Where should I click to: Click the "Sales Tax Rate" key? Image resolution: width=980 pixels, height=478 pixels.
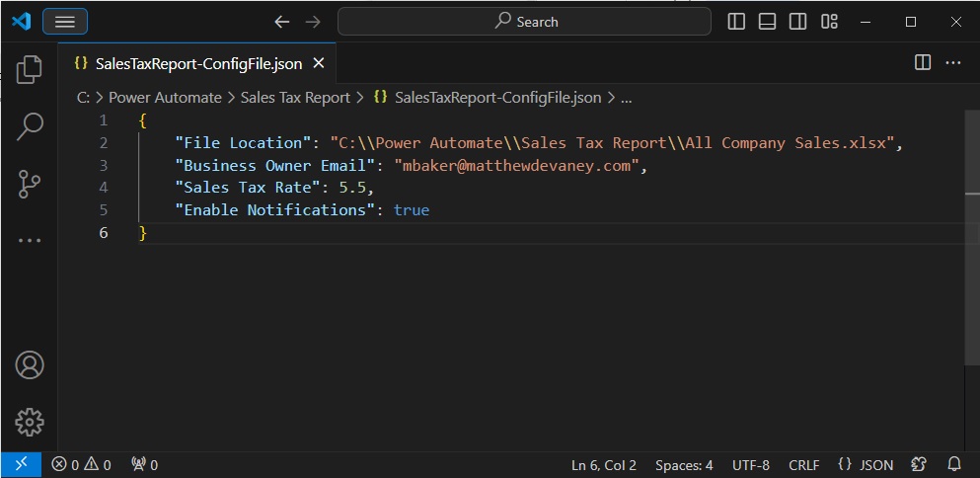(248, 188)
